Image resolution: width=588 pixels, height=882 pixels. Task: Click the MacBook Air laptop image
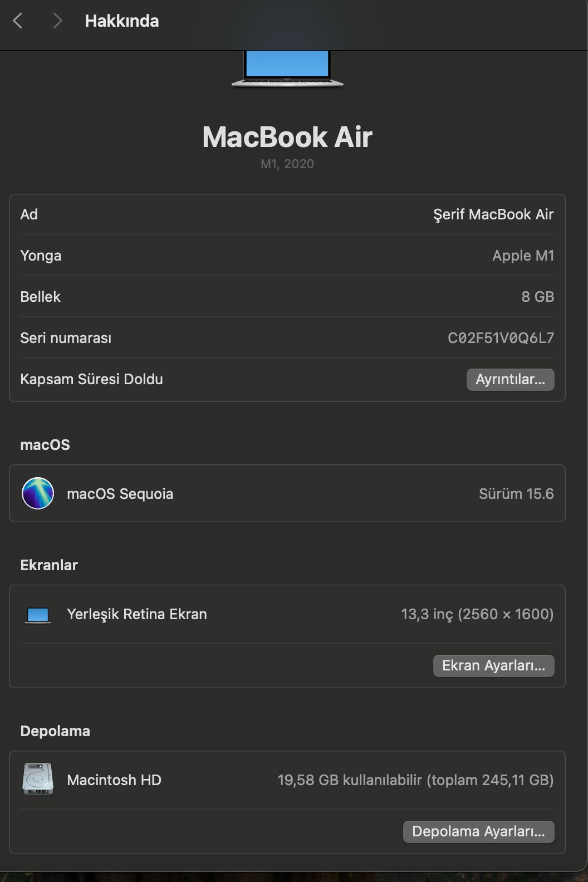[x=287, y=69]
